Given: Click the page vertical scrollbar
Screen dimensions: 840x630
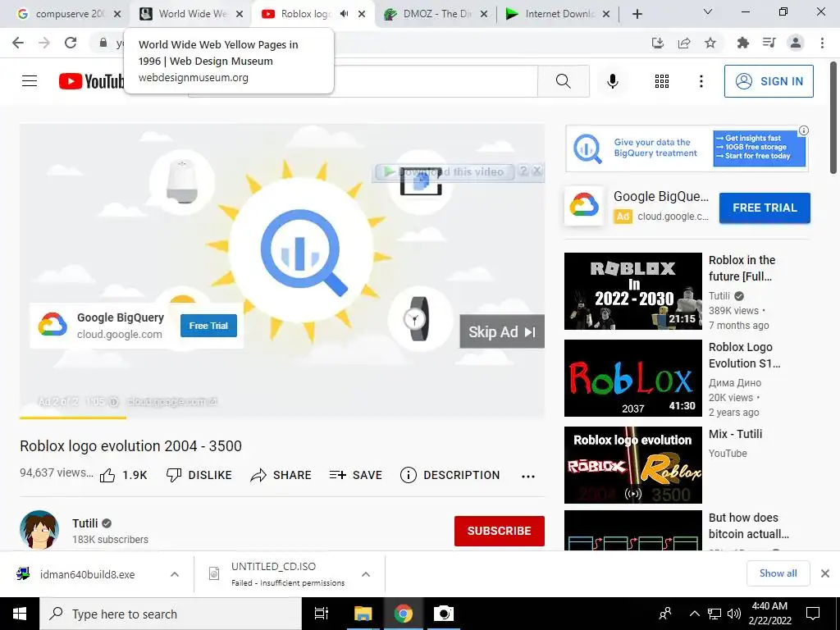Looking at the screenshot, I should click(833, 117).
